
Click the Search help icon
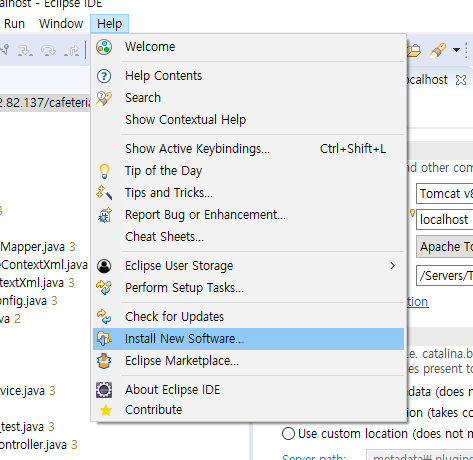coord(104,98)
